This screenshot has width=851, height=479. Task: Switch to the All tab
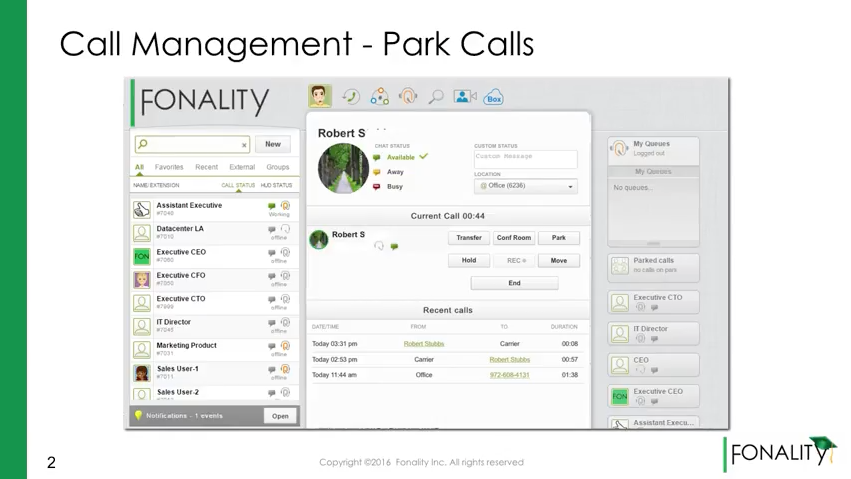[139, 167]
